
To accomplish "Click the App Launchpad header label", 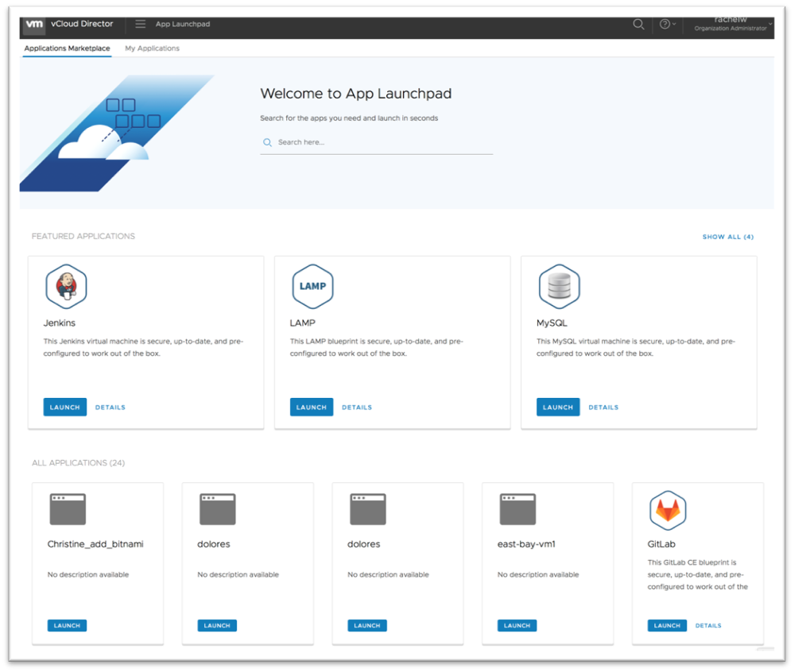I will [183, 24].
